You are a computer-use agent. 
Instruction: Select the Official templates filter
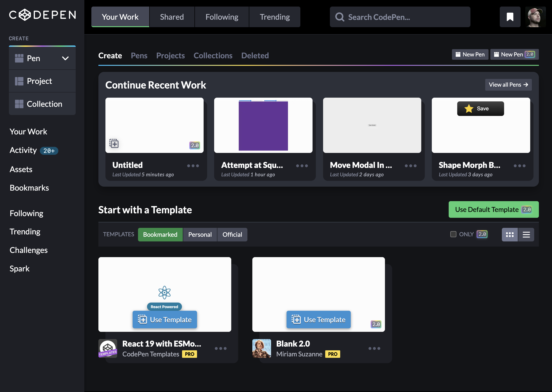click(x=232, y=235)
